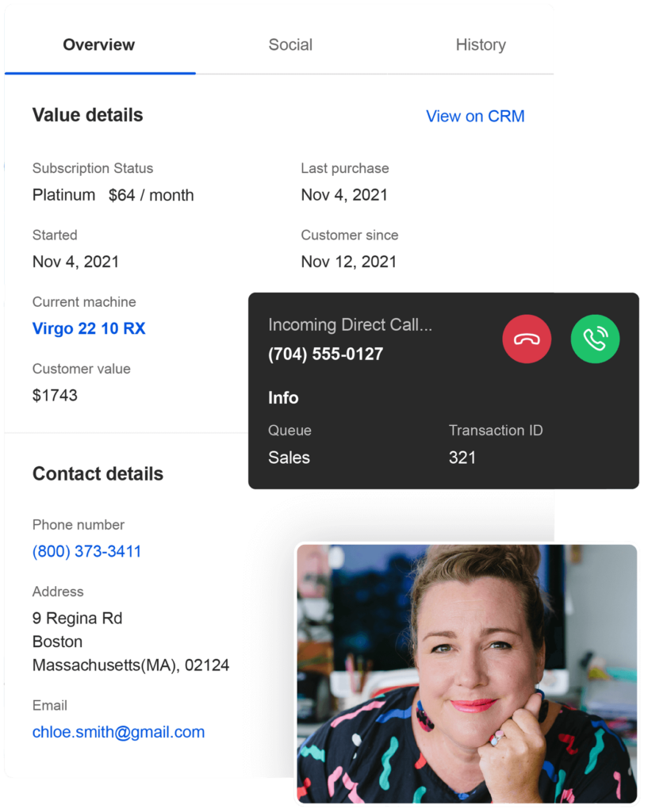Dial the phone number (800) 373-3411

[x=86, y=551]
